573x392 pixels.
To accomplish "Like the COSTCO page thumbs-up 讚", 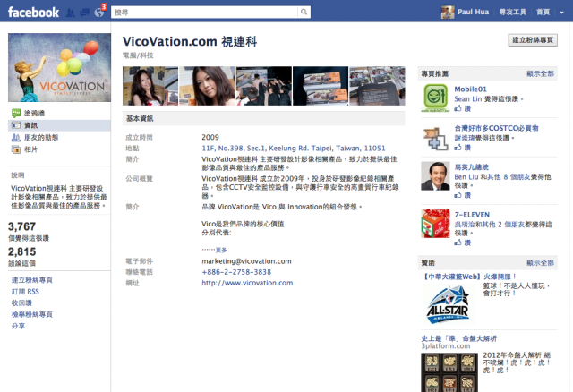I will click(x=463, y=148).
